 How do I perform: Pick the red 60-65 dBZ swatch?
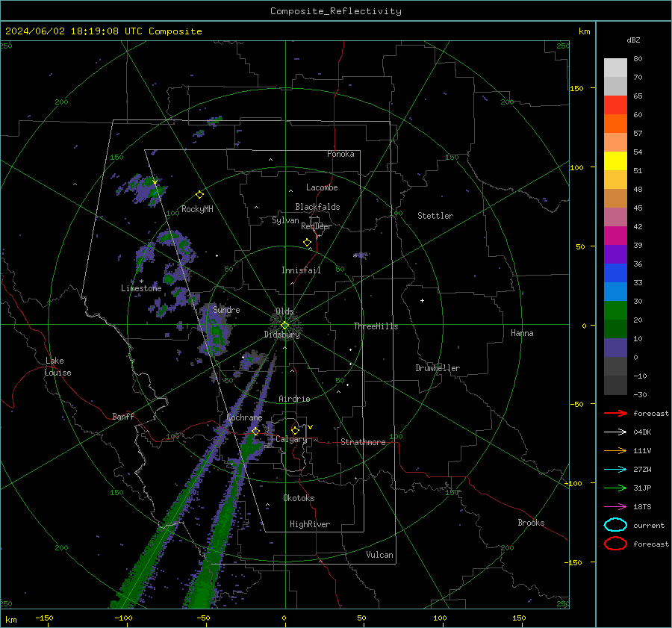[615, 105]
